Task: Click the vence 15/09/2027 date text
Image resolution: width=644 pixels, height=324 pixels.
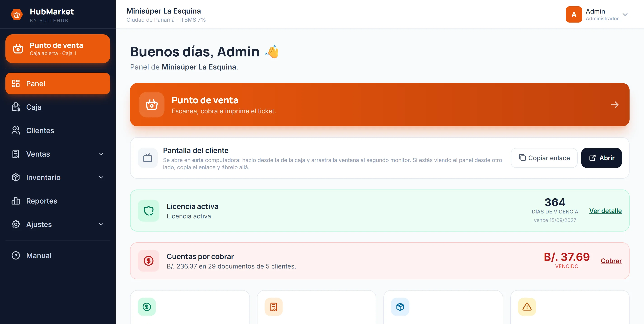Action: 555,221
